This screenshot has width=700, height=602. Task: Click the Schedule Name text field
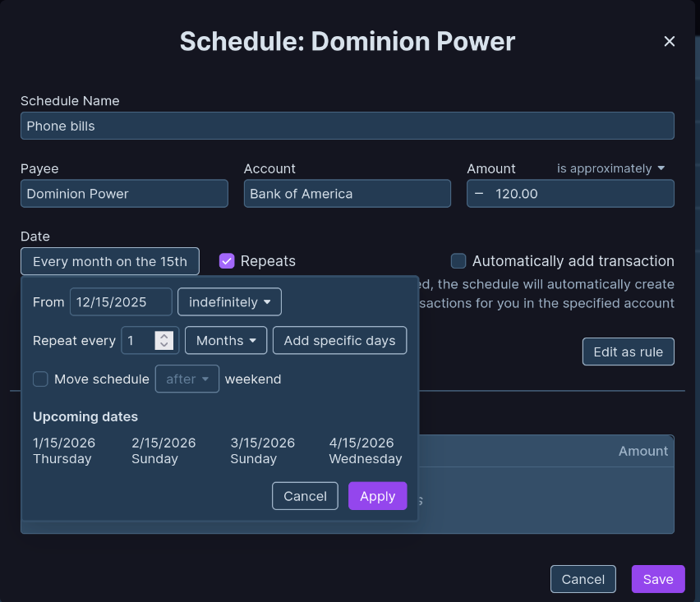click(x=347, y=126)
